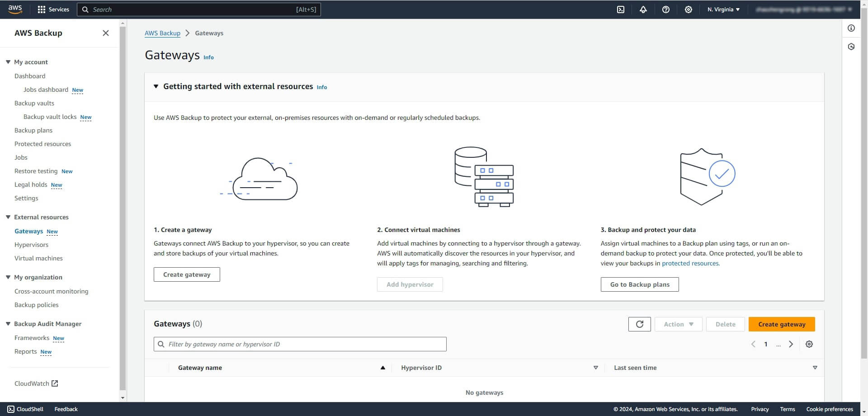Image resolution: width=868 pixels, height=416 pixels.
Task: Open Info link beside Gateways heading
Action: coord(208,57)
